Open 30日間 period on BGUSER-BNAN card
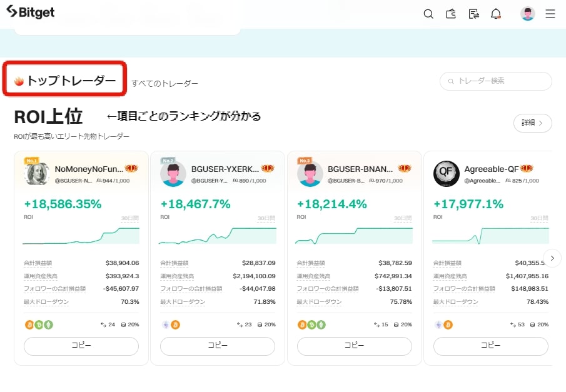The image size is (566, 392). [403, 218]
